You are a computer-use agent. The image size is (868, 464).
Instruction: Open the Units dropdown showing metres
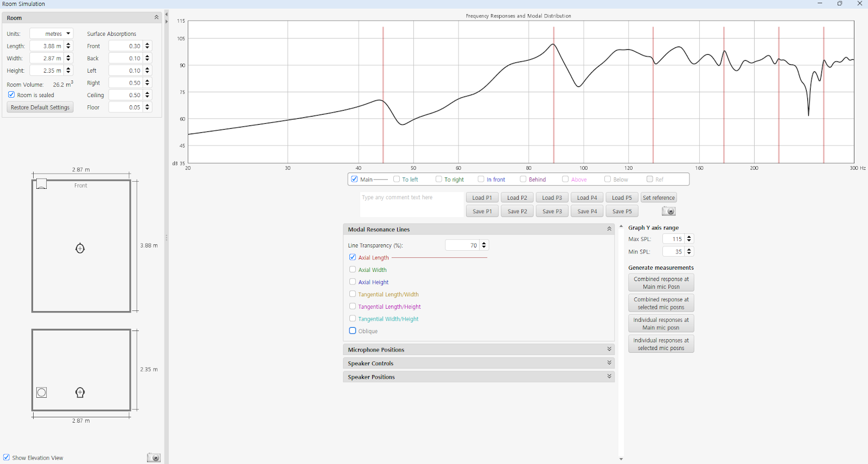[51, 34]
